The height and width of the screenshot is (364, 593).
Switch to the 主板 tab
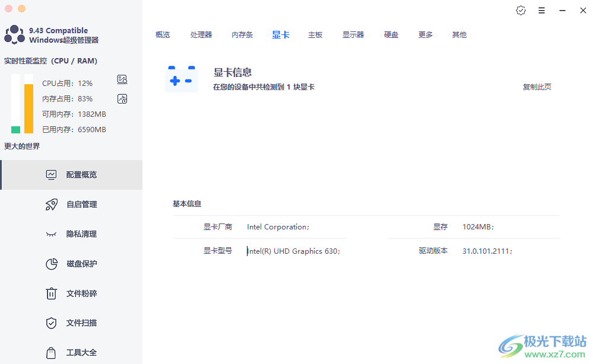pos(315,35)
